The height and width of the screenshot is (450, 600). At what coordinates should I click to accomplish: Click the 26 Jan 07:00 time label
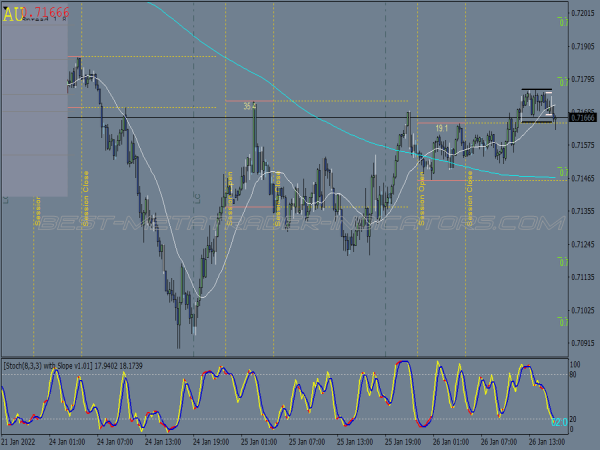pyautogui.click(x=499, y=442)
